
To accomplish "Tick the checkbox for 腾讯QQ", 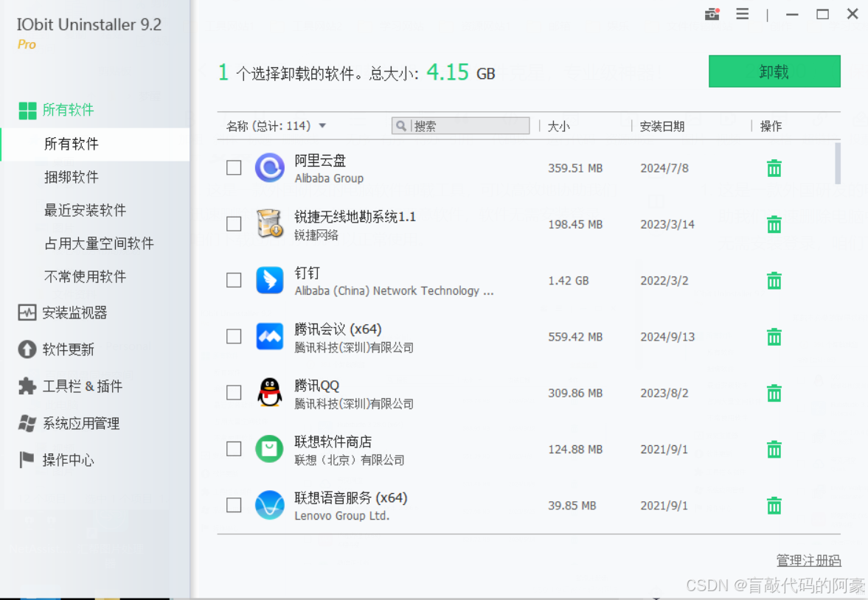I will pos(234,392).
